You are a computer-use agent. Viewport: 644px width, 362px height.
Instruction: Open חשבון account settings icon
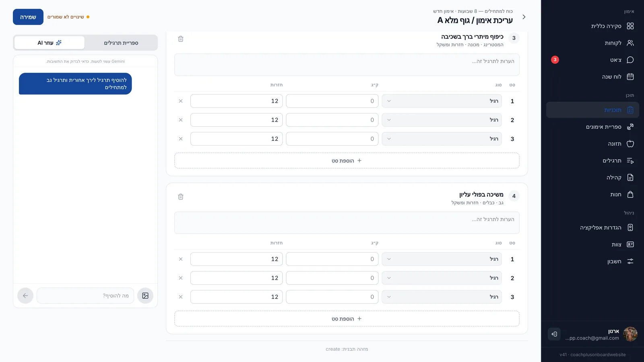tap(630, 261)
